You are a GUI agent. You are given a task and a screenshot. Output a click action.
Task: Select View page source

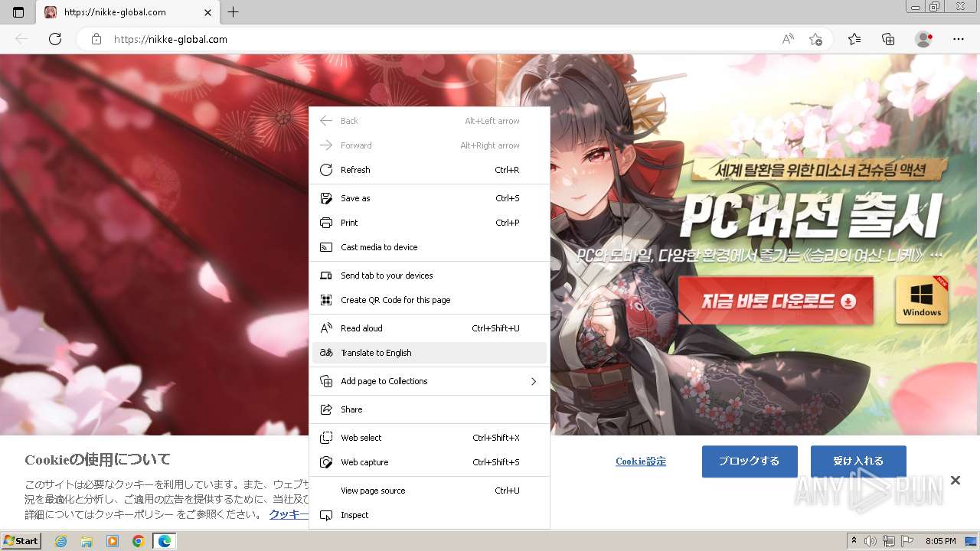coord(430,491)
